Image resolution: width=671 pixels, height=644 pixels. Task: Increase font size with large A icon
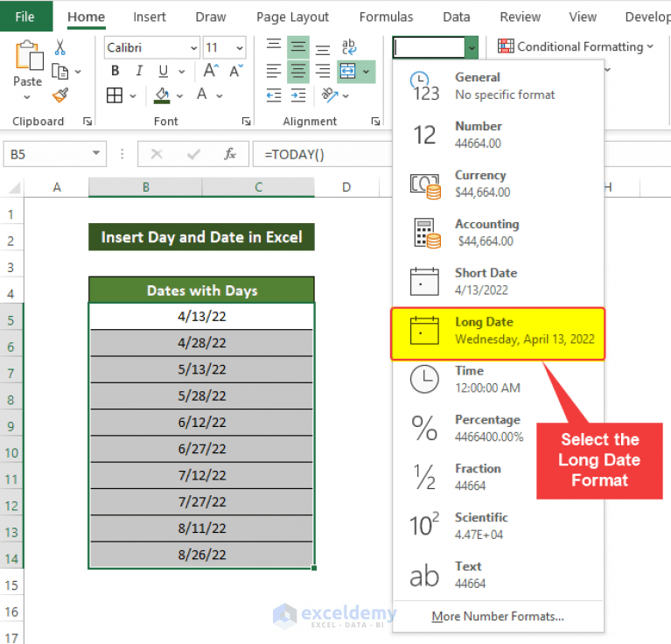pos(211,71)
